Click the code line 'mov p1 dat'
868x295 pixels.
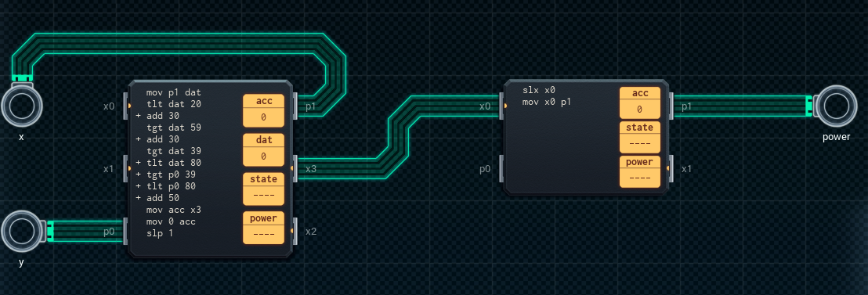pyautogui.click(x=174, y=92)
